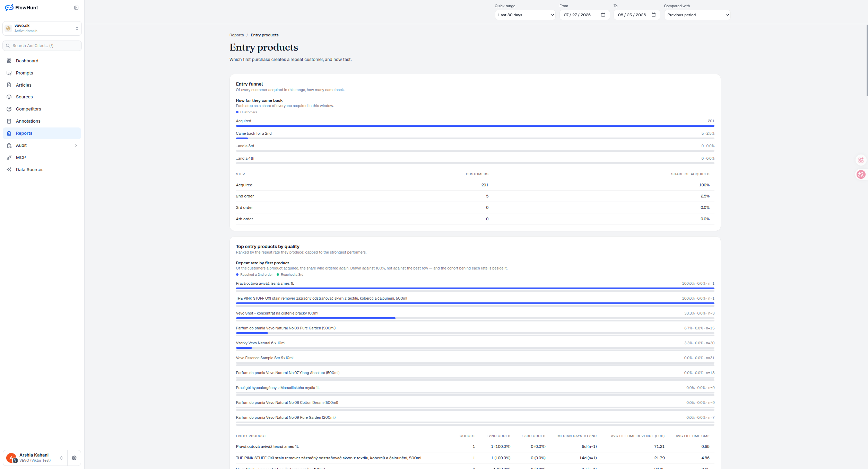
Task: Open Data Sources menu item
Action: [x=42, y=170]
